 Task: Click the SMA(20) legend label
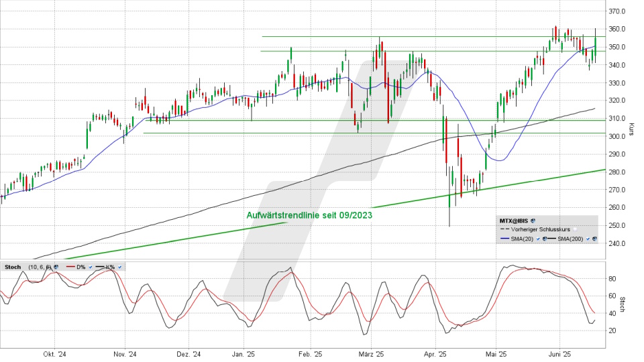pos(522,239)
